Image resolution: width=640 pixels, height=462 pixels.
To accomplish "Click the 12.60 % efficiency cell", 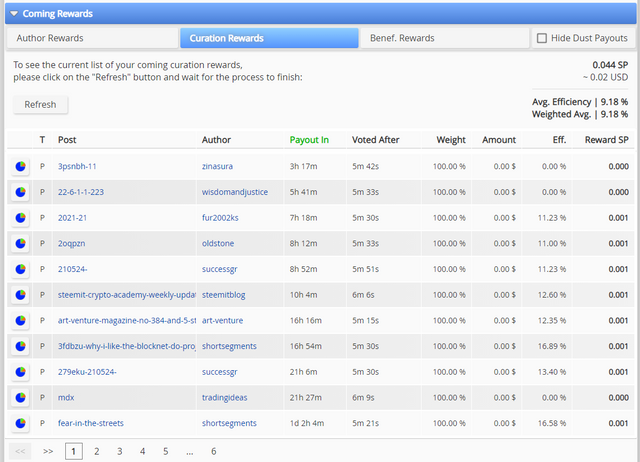I will [552, 295].
